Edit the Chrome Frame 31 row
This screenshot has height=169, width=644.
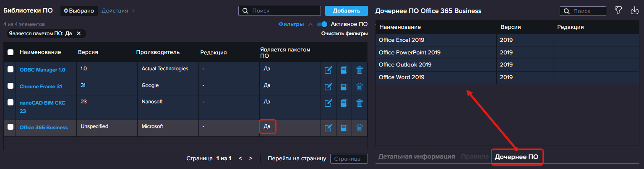coord(329,87)
